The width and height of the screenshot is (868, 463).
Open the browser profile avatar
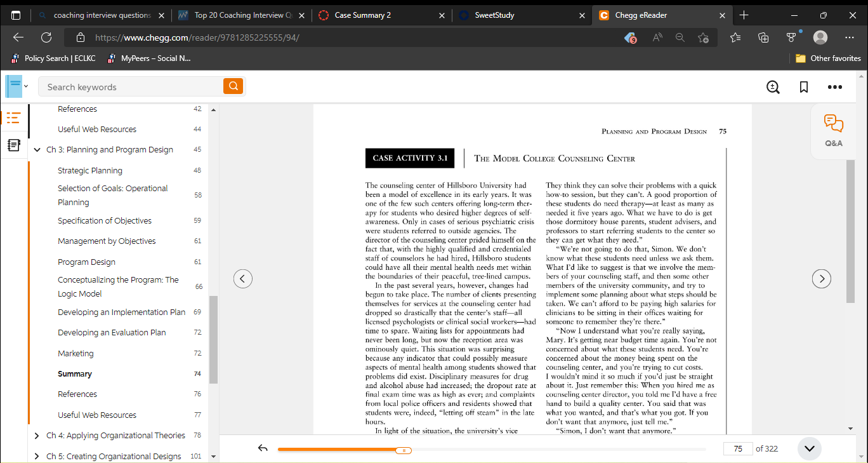coord(820,37)
